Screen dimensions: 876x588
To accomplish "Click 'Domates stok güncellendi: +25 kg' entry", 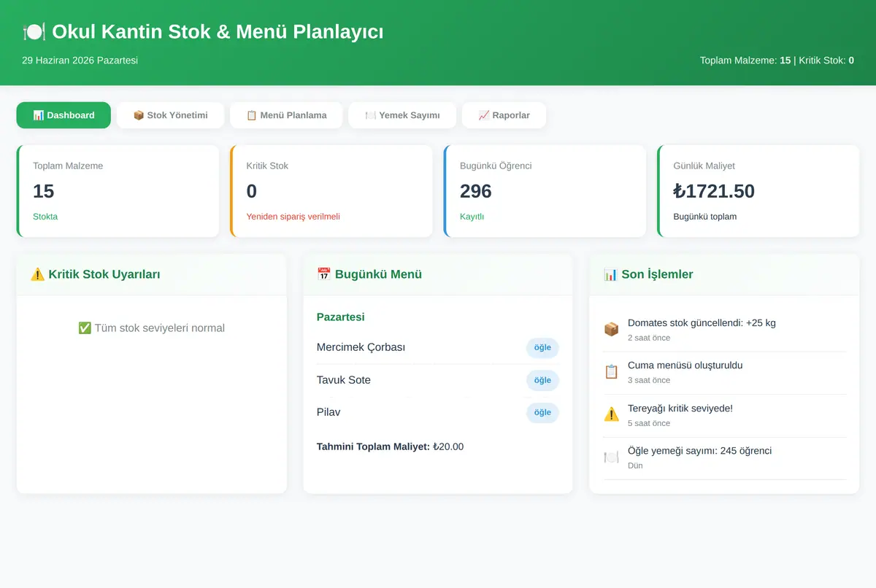I will [725, 330].
